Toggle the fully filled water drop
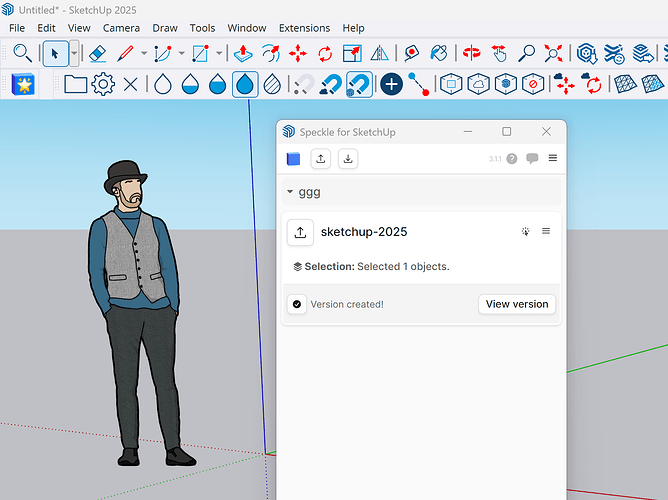 pyautogui.click(x=245, y=84)
